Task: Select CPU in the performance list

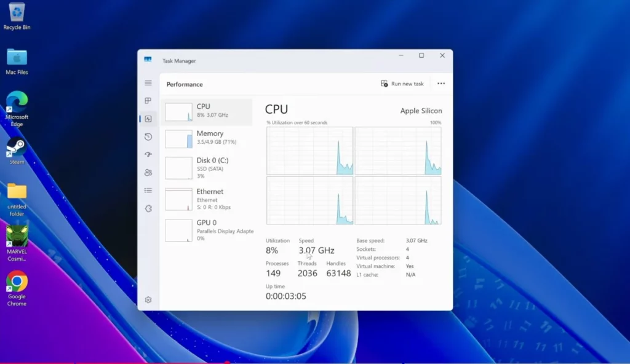Action: [x=207, y=111]
